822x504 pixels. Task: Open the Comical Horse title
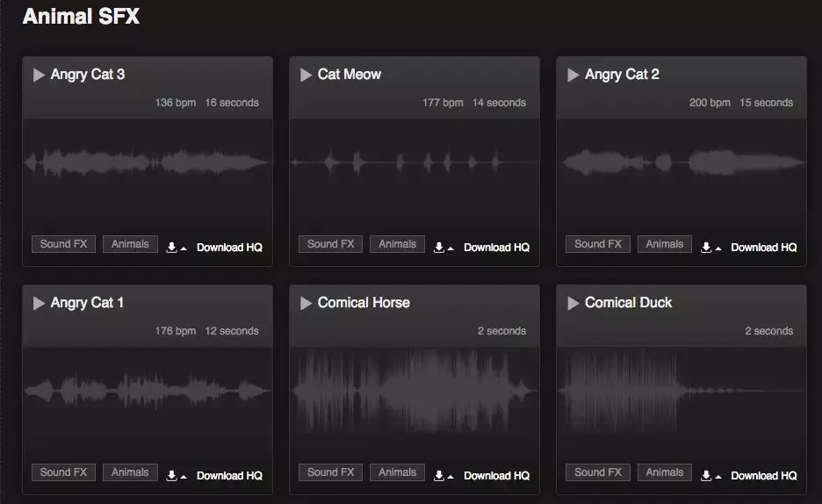[364, 303]
